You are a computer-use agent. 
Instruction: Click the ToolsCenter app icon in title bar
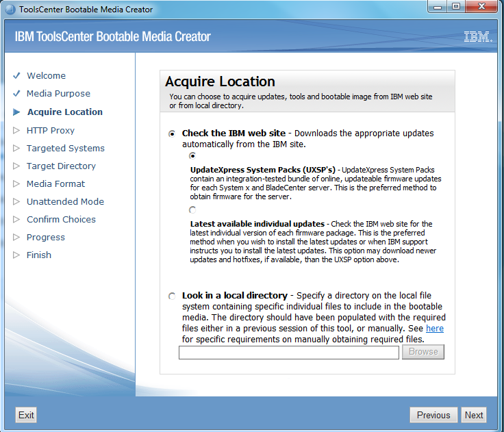pos(10,10)
